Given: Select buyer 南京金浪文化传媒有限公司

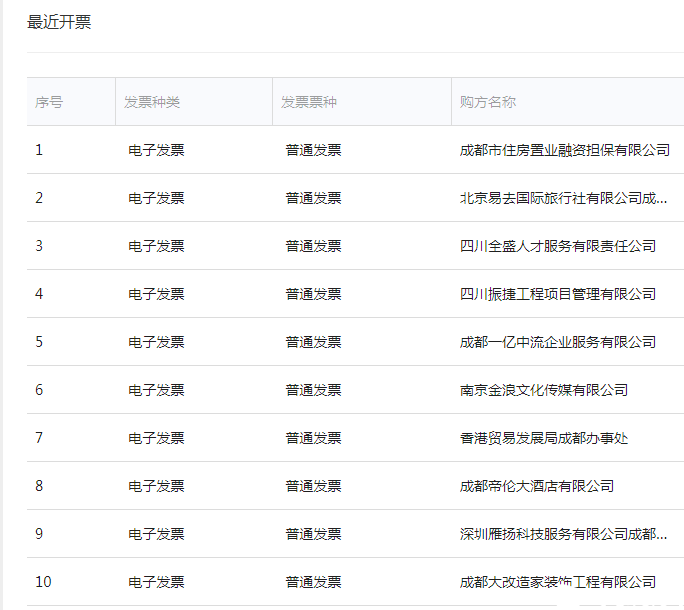Looking at the screenshot, I should click(544, 390).
